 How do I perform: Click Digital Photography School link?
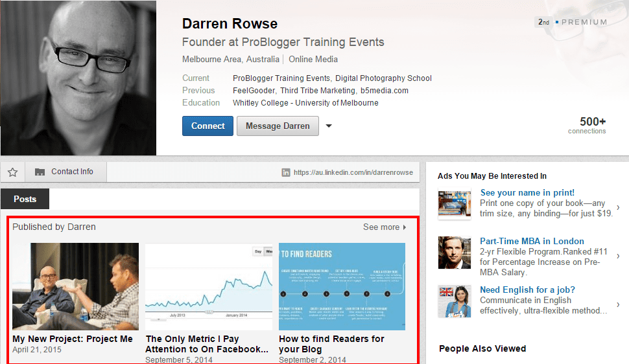coord(383,78)
